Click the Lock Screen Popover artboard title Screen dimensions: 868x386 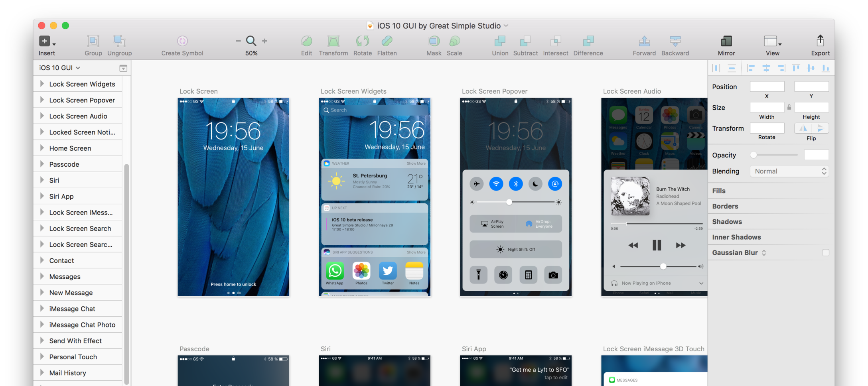click(x=495, y=91)
